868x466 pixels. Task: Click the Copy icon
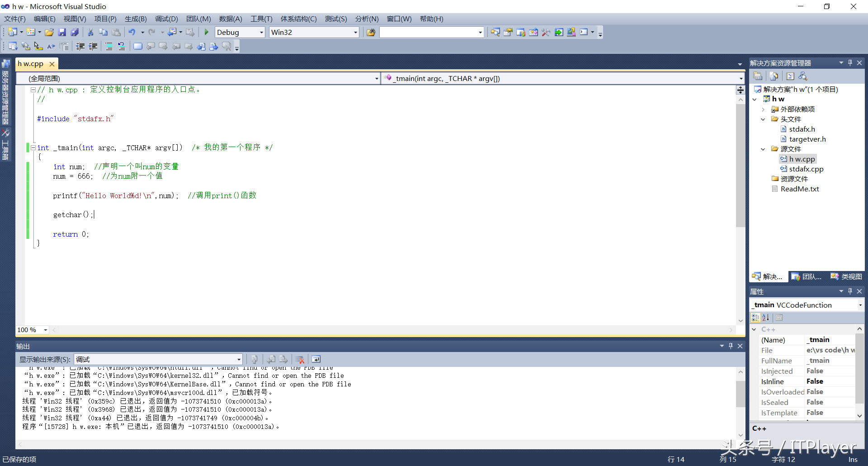tap(103, 32)
